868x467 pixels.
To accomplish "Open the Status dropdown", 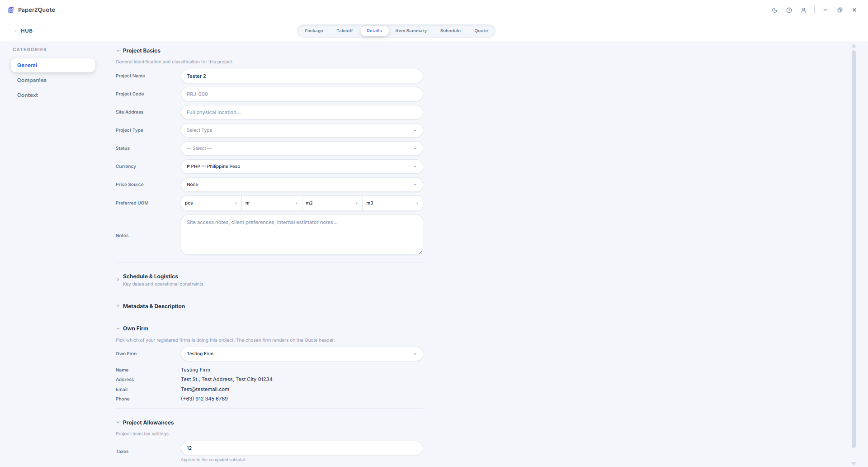I will coord(302,148).
